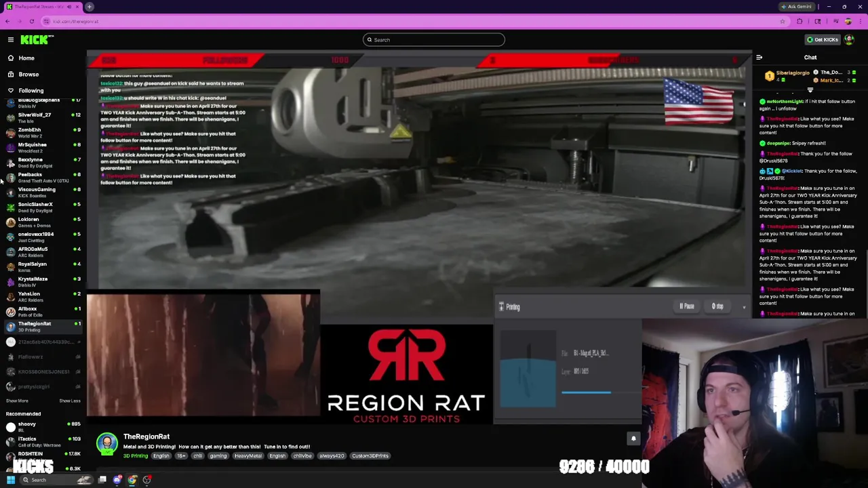Open offline prettysickgirl channel
Screen dimensions: 868x488
(x=42, y=386)
